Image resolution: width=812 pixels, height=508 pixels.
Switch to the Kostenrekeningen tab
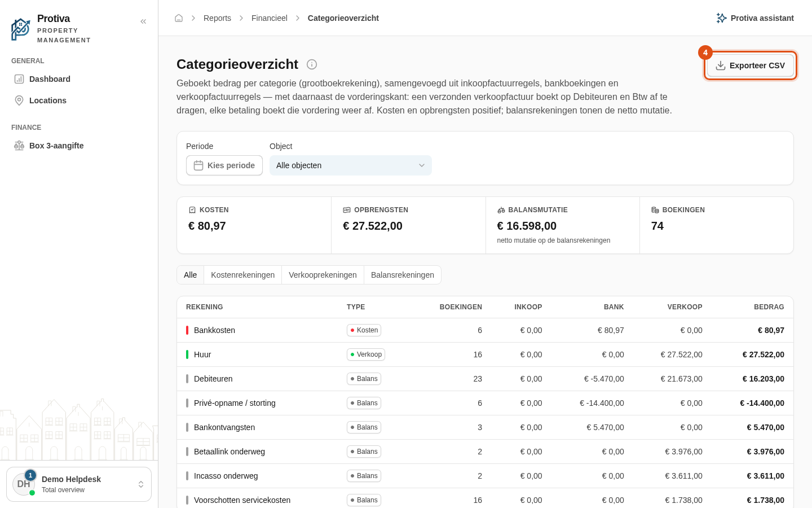point(242,275)
